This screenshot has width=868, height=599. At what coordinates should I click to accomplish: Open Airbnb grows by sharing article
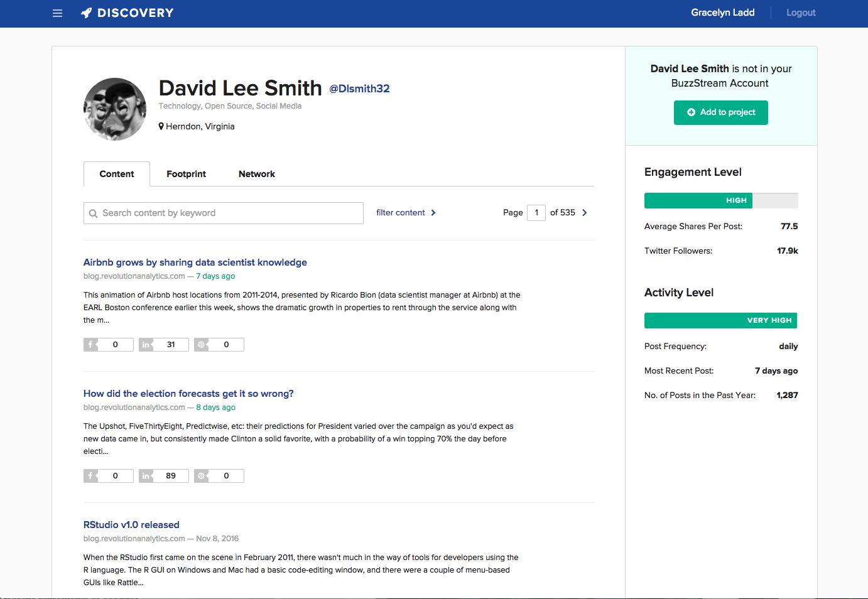coord(195,262)
